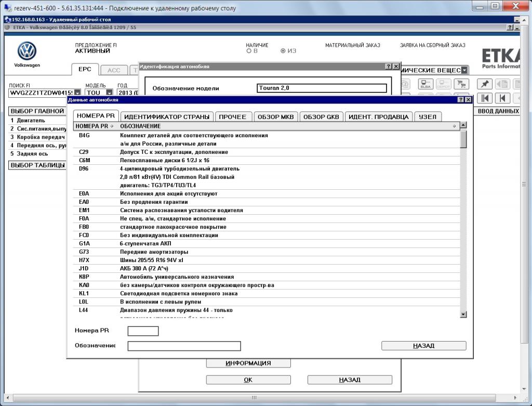Select PR row 'D96' turbodiesel engine
This screenshot has height=406, width=532.
(x=267, y=177)
